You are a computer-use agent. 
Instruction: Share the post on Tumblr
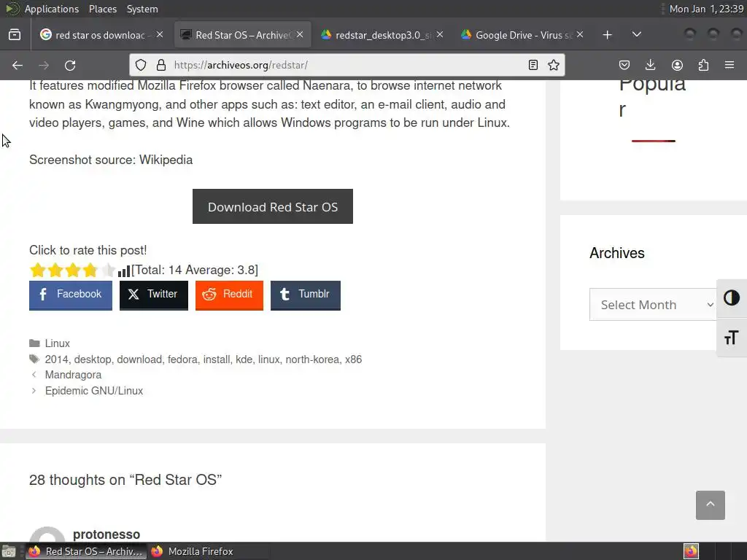[x=306, y=295]
